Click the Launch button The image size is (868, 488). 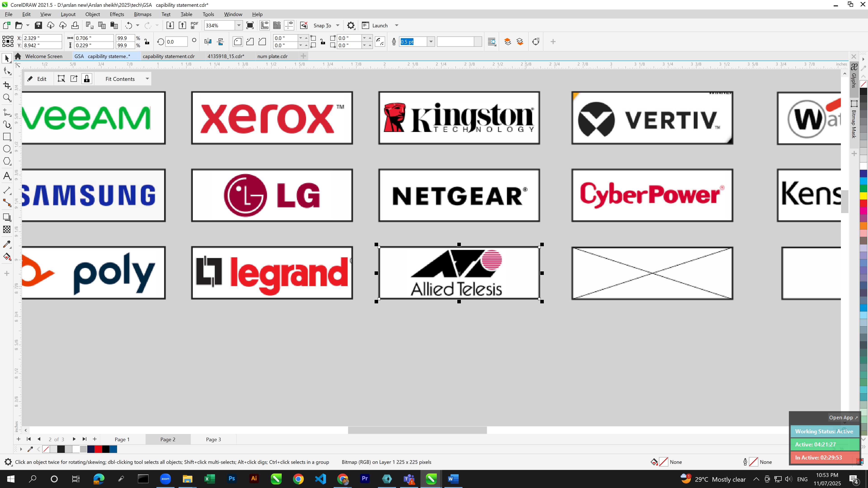[x=375, y=26]
